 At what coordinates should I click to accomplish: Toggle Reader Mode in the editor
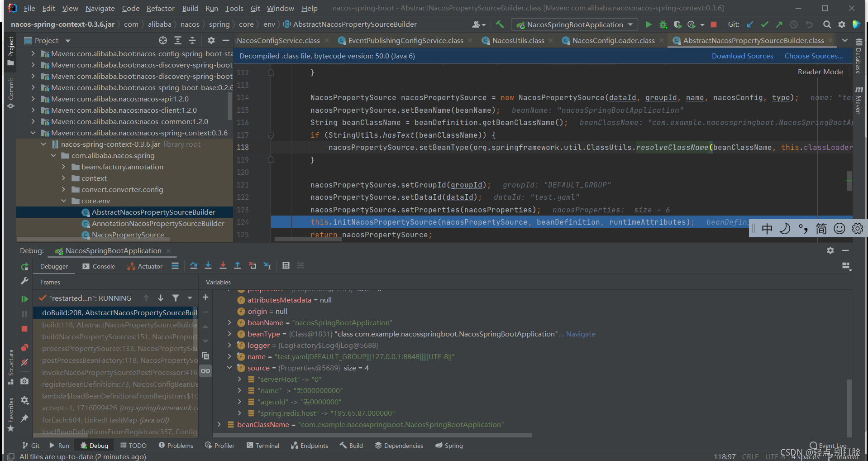820,72
